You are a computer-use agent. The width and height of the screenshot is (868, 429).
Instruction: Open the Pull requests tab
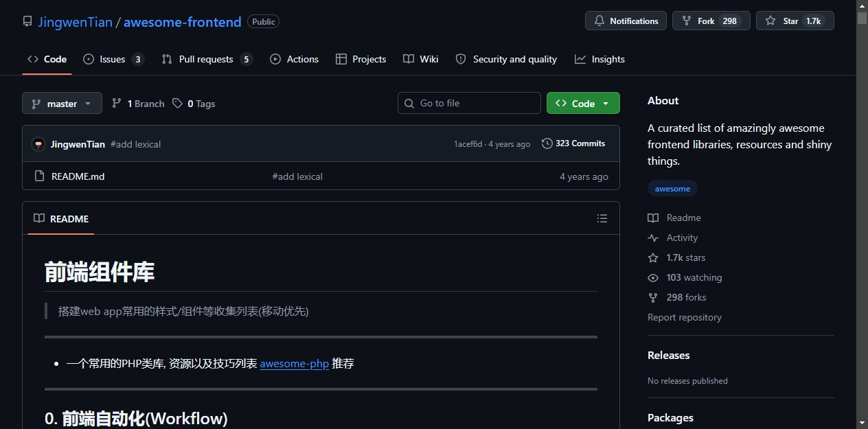coord(207,59)
